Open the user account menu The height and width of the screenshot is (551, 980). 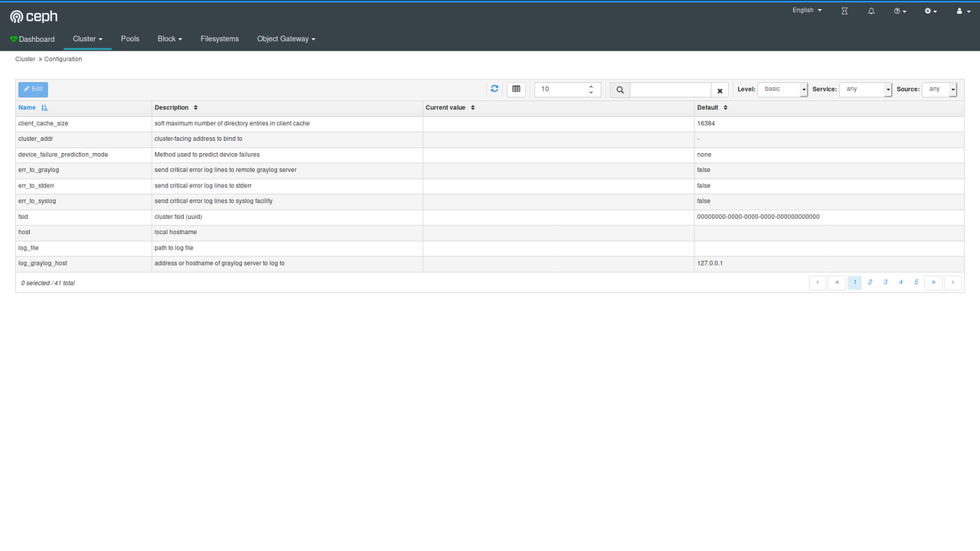click(x=963, y=11)
